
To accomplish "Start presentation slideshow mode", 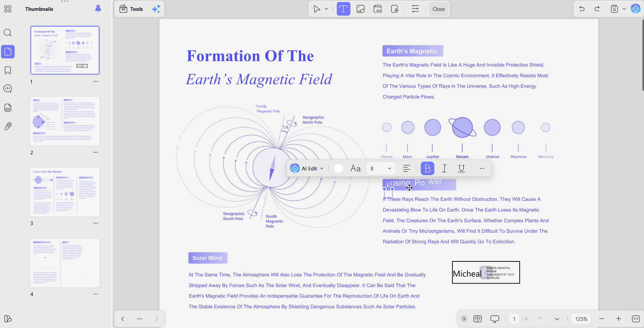I will point(494,319).
